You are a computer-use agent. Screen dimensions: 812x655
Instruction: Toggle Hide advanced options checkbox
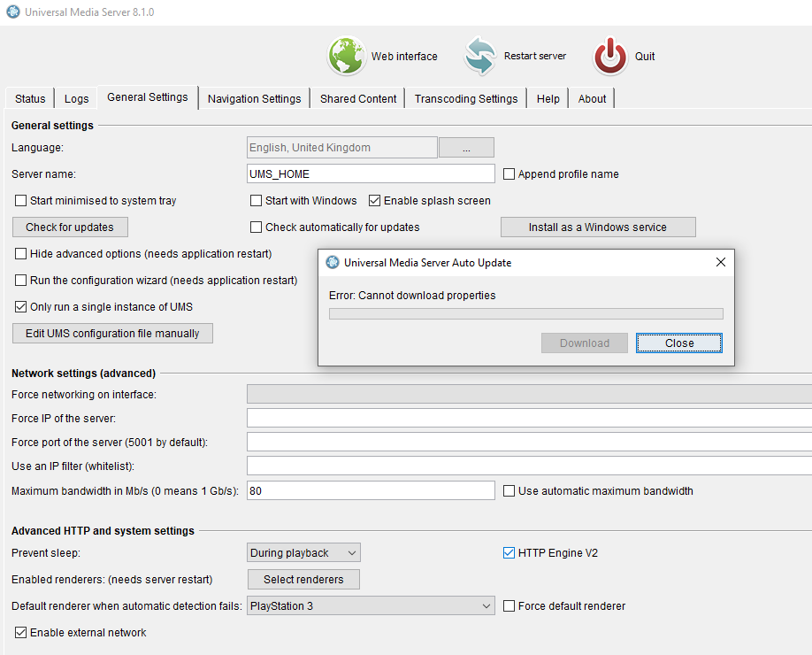click(x=20, y=253)
